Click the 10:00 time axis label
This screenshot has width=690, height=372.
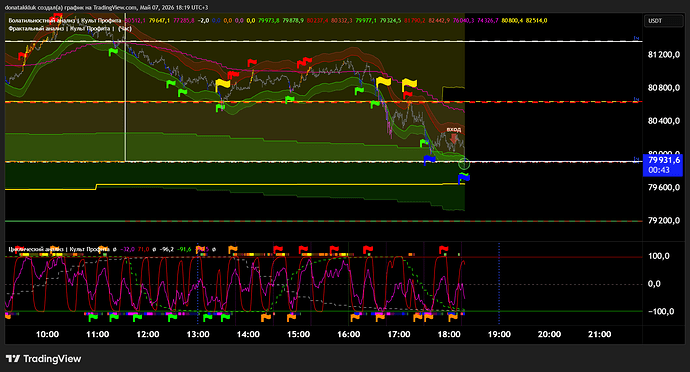click(47, 335)
